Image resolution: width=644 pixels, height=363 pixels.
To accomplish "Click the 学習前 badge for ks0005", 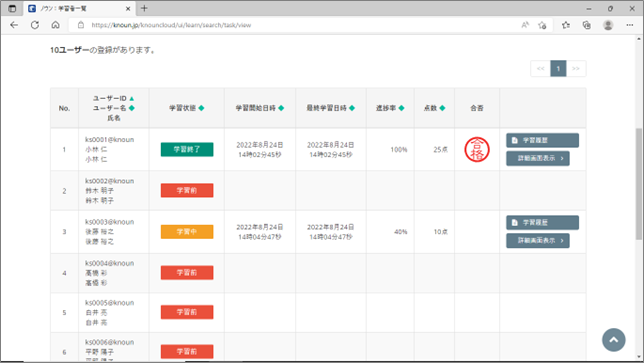I will coord(187,312).
